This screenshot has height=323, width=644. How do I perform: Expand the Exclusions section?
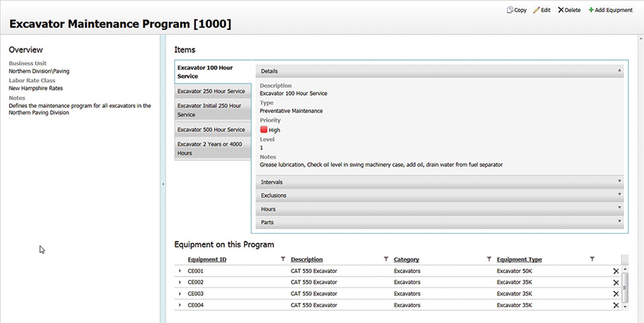point(439,195)
